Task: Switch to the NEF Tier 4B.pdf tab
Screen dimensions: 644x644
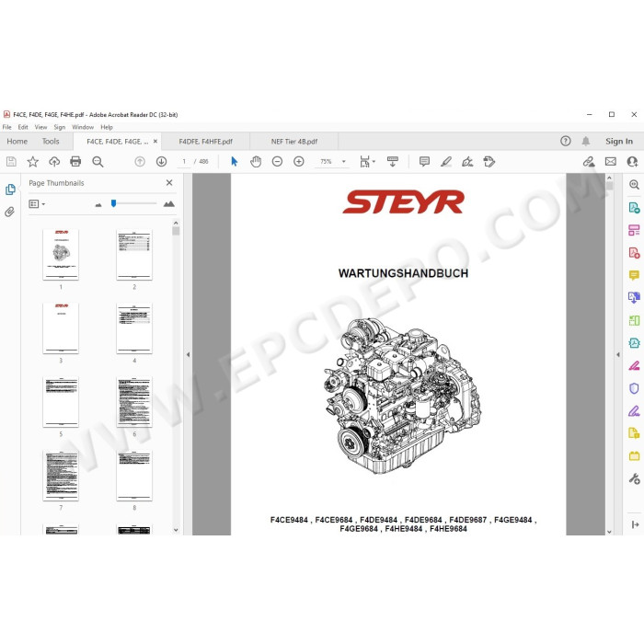Action: (x=294, y=142)
